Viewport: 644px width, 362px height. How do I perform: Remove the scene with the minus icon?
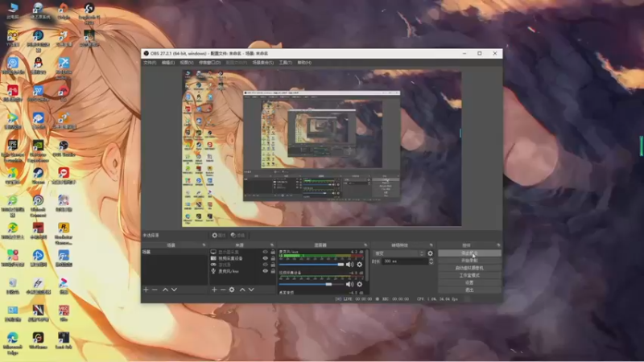point(155,290)
